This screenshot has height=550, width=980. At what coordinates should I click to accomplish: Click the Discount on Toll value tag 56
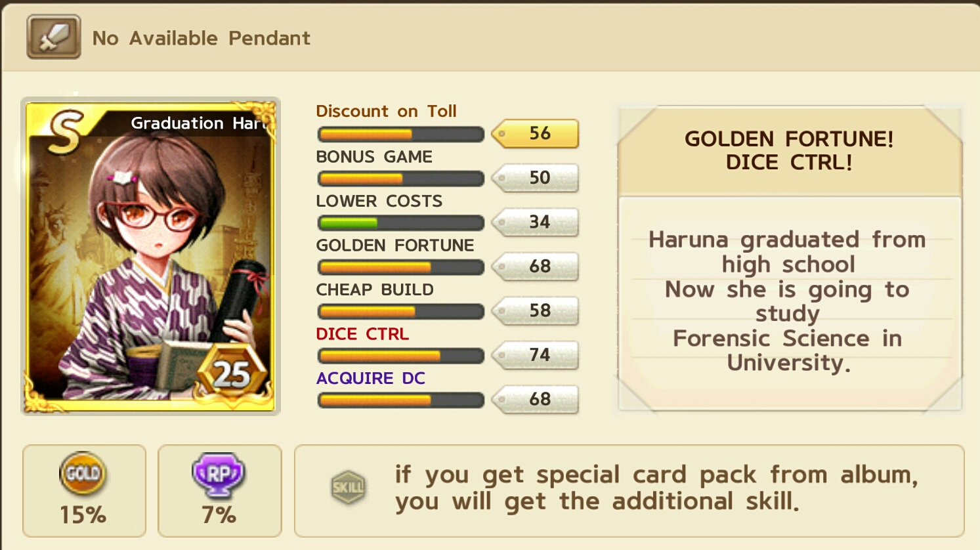point(536,133)
